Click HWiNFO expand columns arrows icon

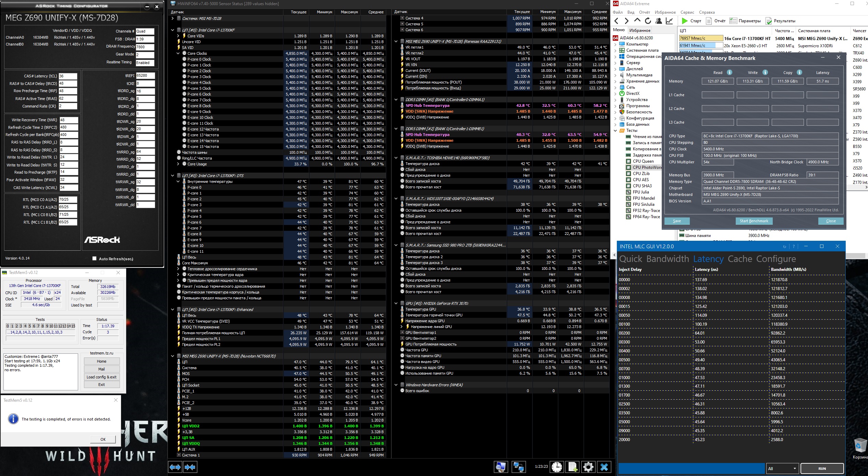point(175,467)
